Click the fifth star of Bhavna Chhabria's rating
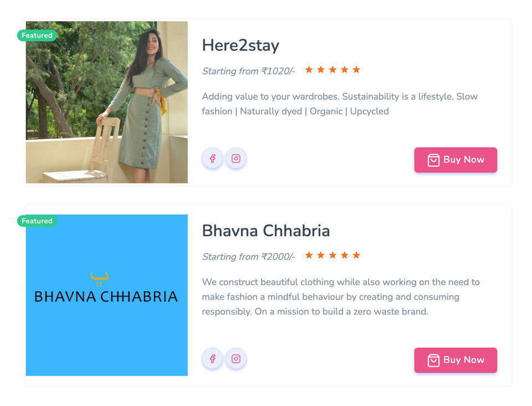The image size is (532, 406). [356, 255]
